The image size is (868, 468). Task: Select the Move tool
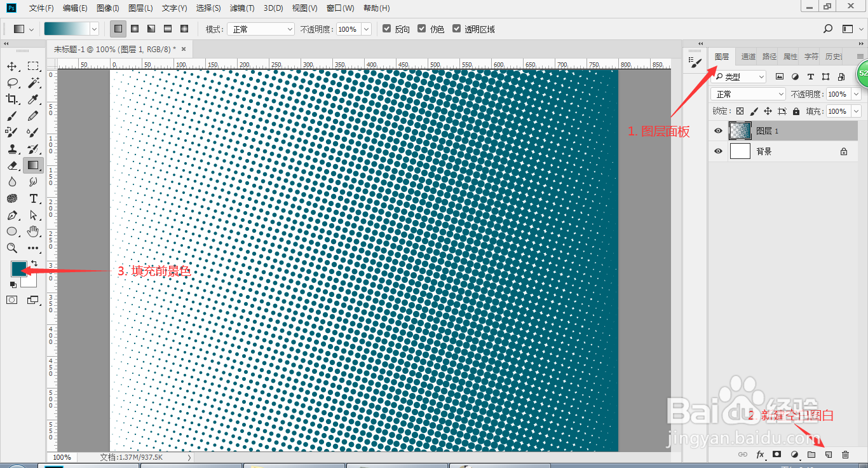(12, 66)
